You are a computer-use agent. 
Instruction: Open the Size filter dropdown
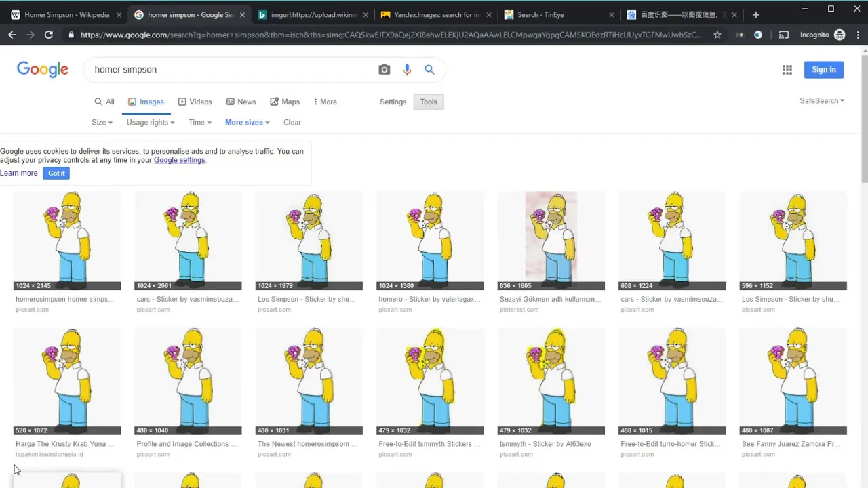click(x=101, y=122)
